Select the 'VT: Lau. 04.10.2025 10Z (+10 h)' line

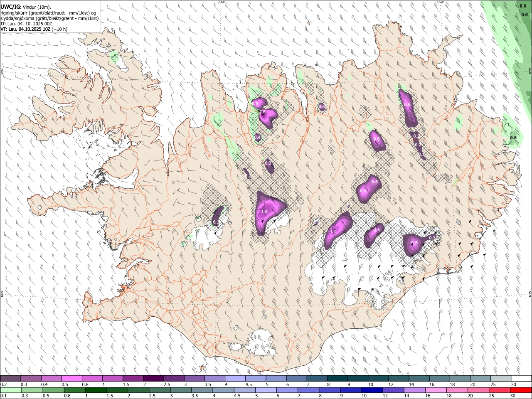34,29
